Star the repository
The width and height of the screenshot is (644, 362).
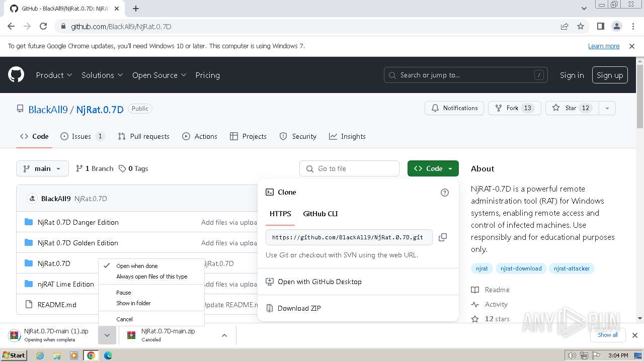click(572, 108)
